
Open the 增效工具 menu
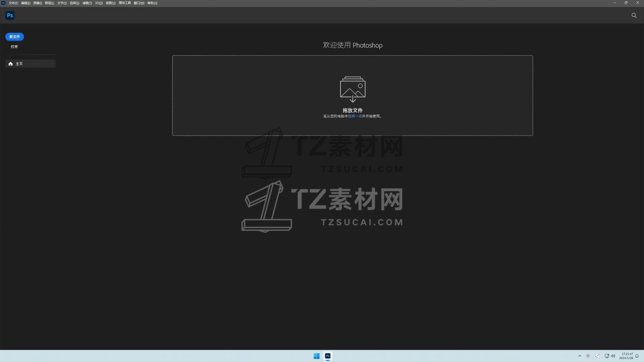[x=124, y=3]
